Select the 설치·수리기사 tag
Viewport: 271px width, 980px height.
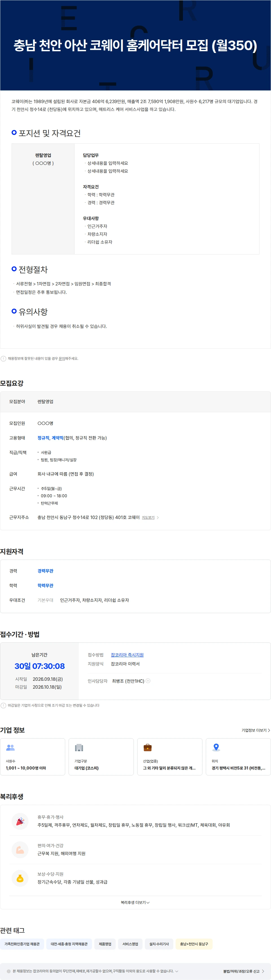click(159, 944)
